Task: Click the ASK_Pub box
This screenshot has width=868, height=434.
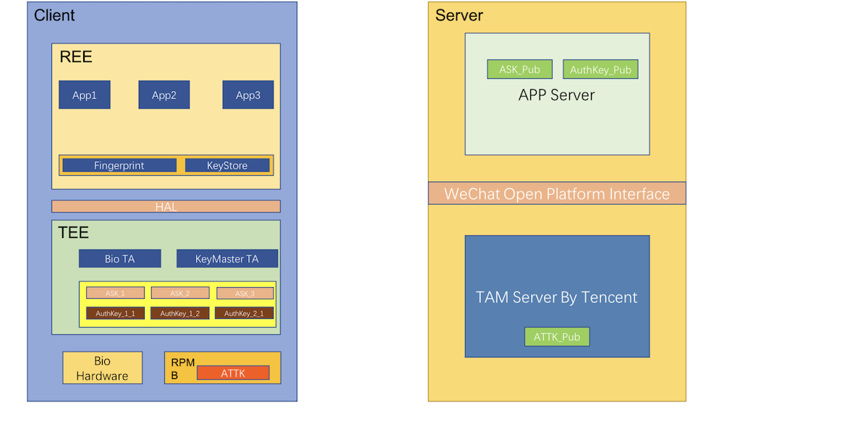Action: click(520, 69)
